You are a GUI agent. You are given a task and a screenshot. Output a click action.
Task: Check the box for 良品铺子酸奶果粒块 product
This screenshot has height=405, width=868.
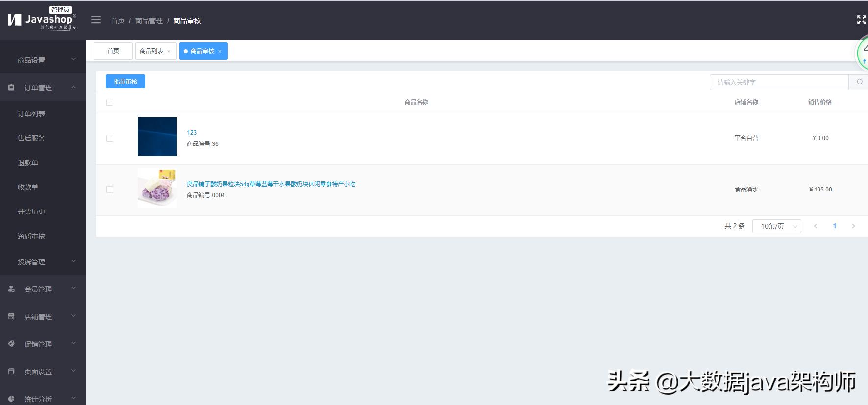(x=110, y=190)
